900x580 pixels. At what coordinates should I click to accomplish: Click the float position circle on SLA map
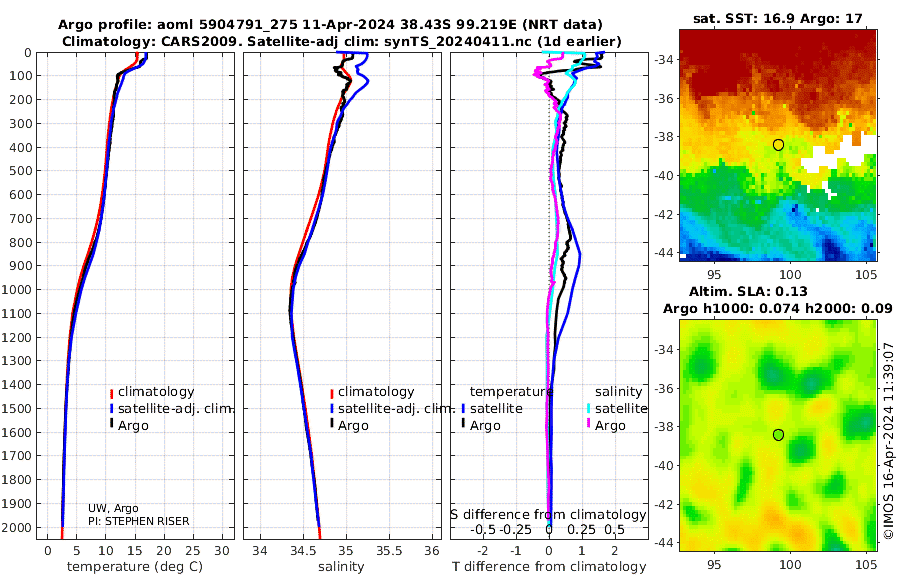(x=778, y=435)
